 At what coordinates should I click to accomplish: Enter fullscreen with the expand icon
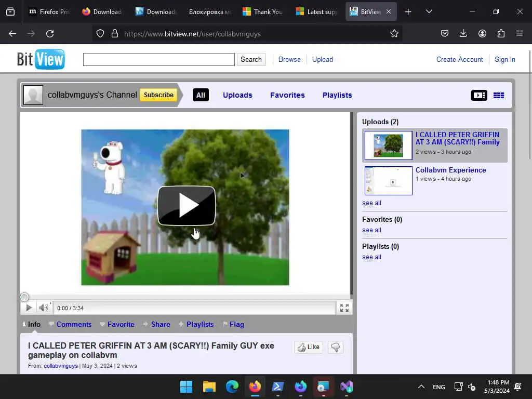344,308
